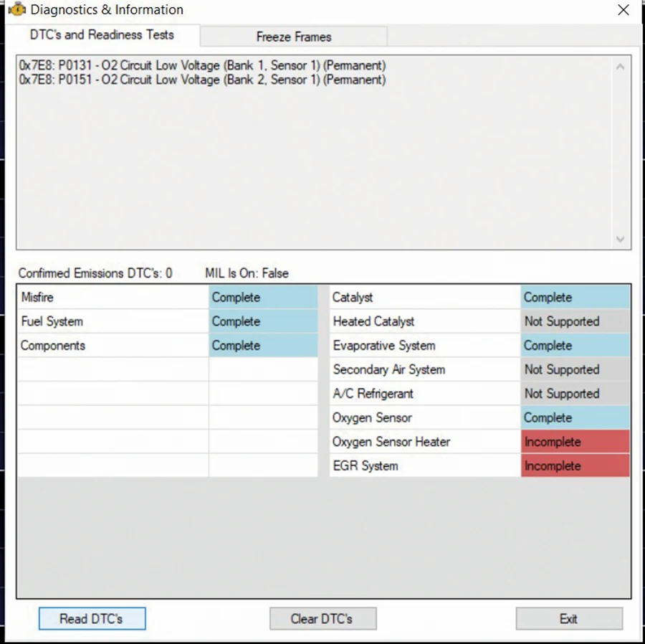
Task: Click the Confirmed Emissions DTC's counter
Action: click(x=90, y=273)
